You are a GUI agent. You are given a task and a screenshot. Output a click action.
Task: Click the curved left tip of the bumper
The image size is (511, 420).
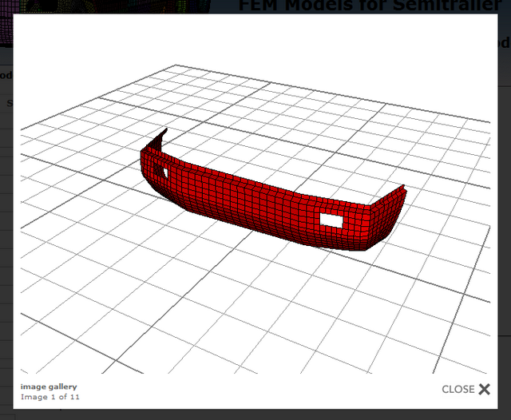pos(162,133)
